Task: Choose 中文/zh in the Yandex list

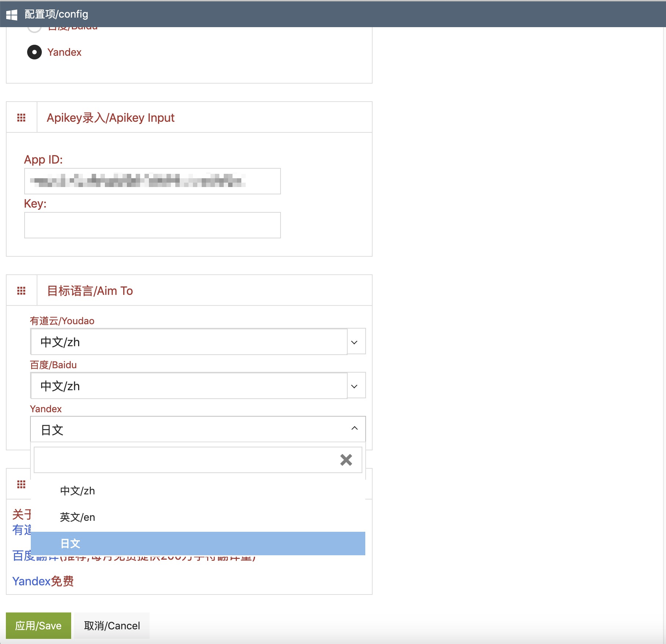Action: 198,491
